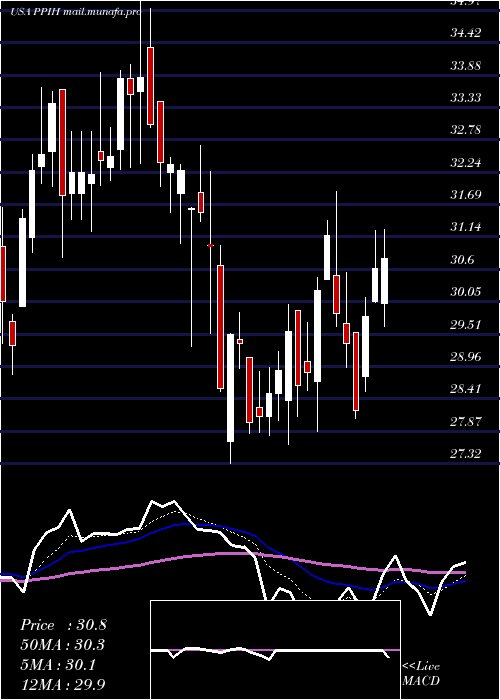Click the 30.05 price axis label

point(466,292)
